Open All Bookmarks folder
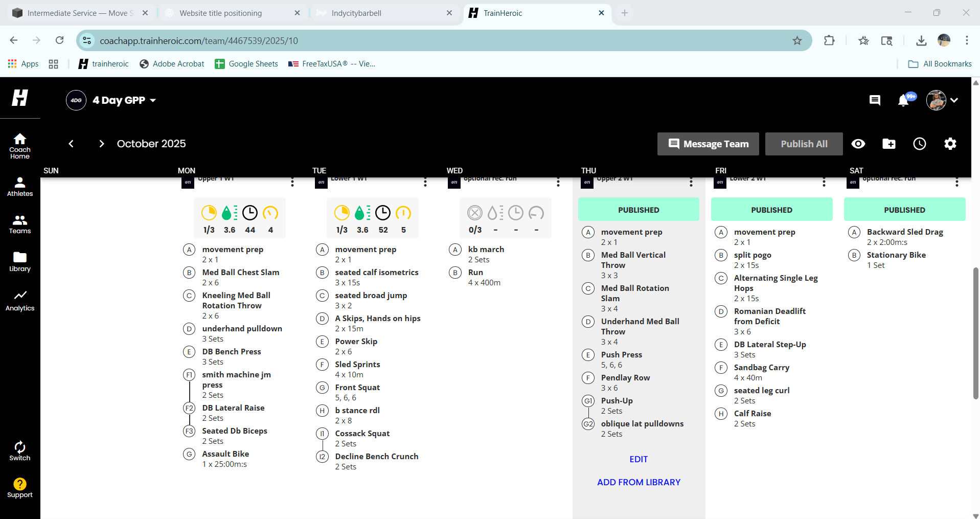 (940, 64)
